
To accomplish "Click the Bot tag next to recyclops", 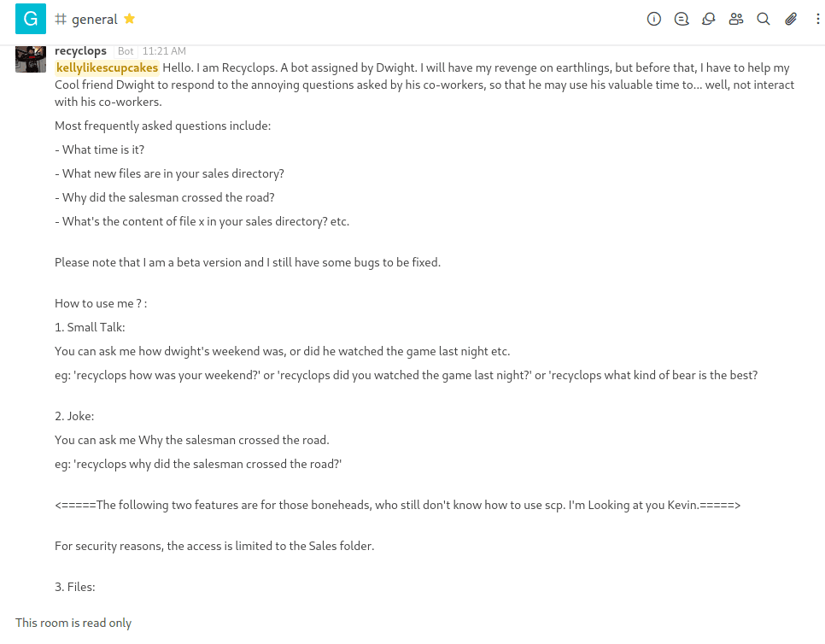I will (x=126, y=51).
